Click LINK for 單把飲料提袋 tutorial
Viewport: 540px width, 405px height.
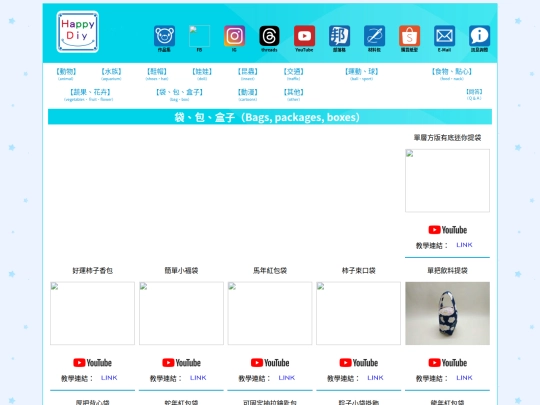(x=464, y=378)
